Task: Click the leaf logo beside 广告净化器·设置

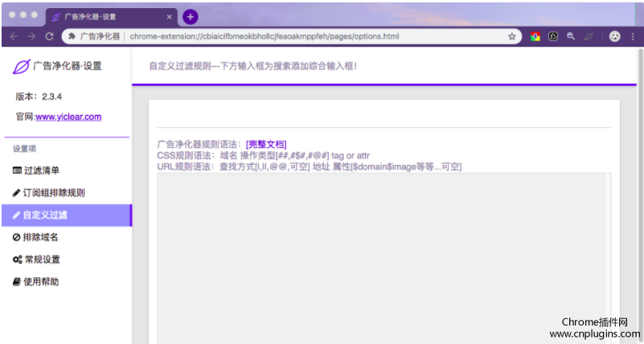Action: click(22, 66)
